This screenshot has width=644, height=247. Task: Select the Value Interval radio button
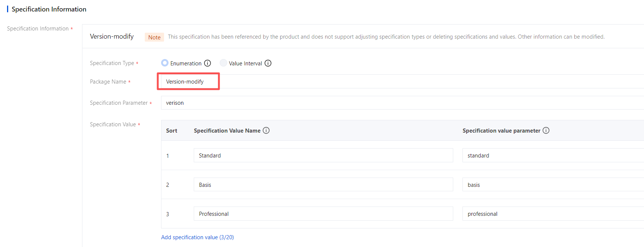[x=223, y=63]
